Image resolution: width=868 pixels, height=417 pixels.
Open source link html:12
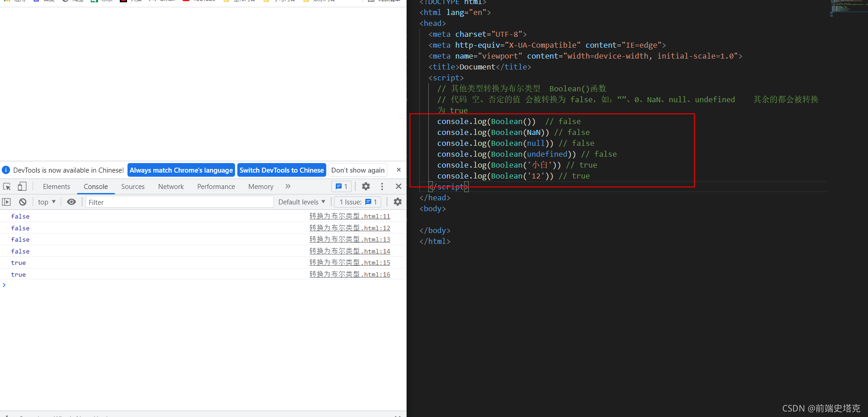[350, 228]
